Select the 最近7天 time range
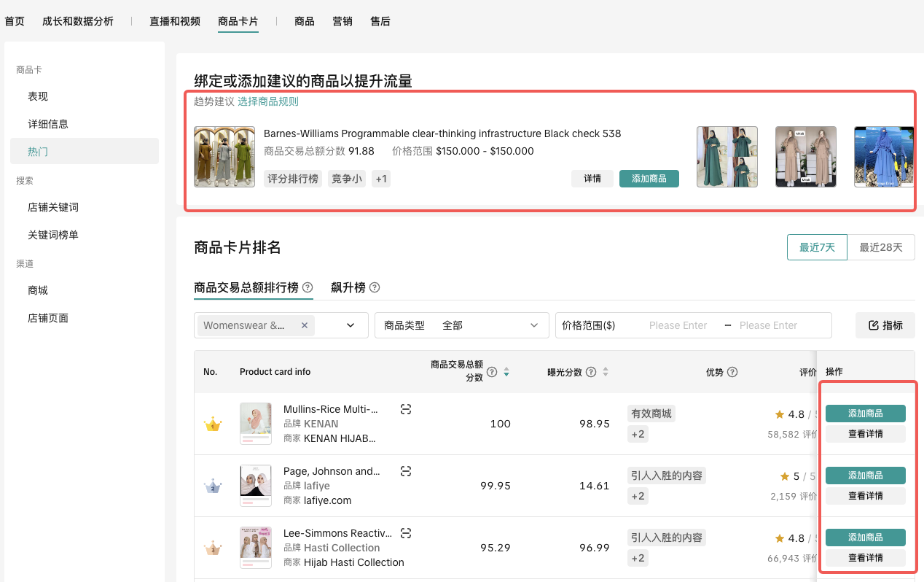 point(816,247)
